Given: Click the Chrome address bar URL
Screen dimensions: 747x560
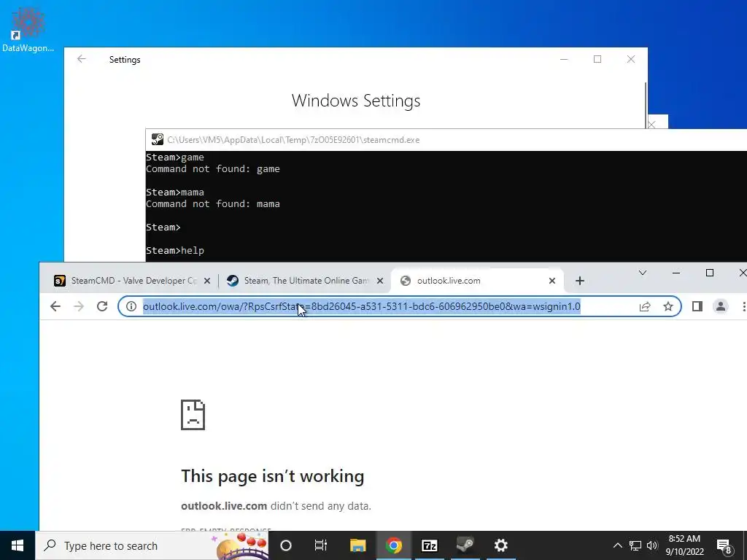Looking at the screenshot, I should tap(362, 306).
